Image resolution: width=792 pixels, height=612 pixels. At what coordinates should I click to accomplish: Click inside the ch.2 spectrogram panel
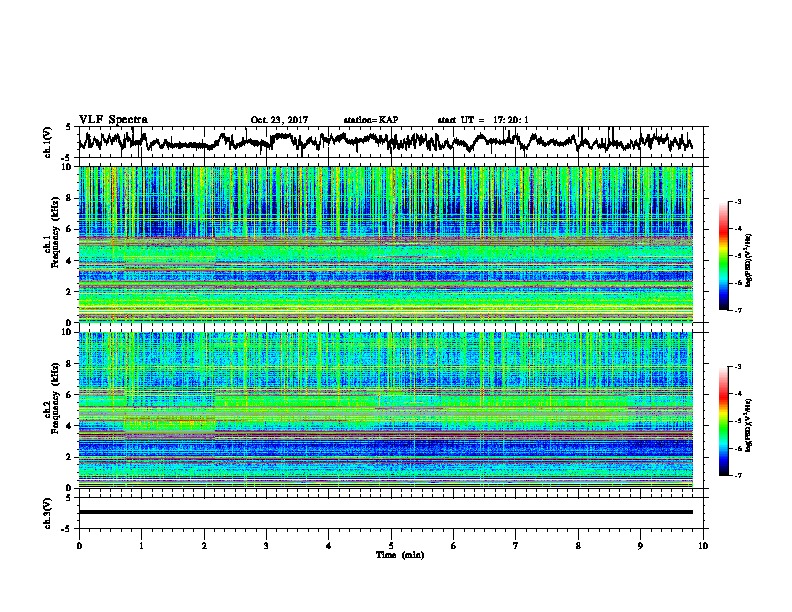[x=385, y=410]
